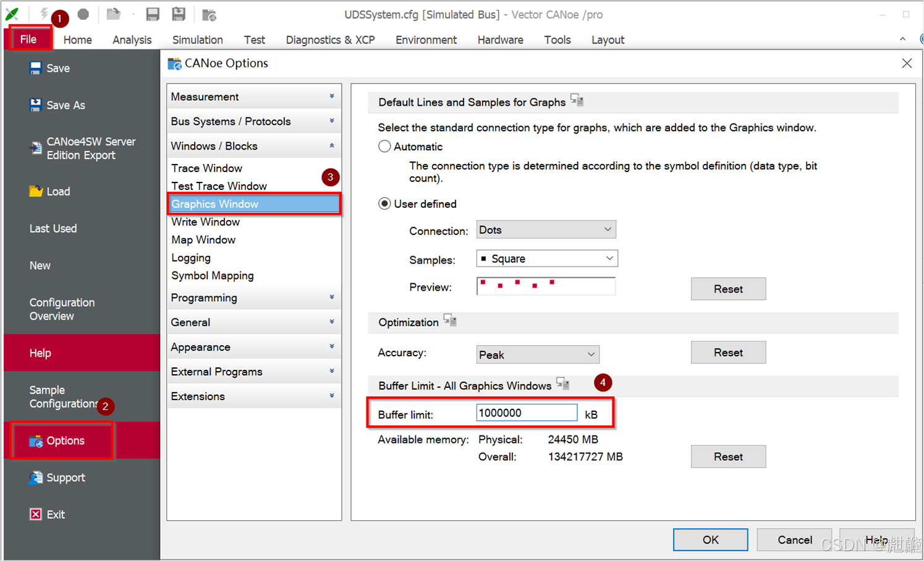Viewport: 924px width, 561px height.
Task: Close the CANoe Options dialog
Action: click(907, 63)
